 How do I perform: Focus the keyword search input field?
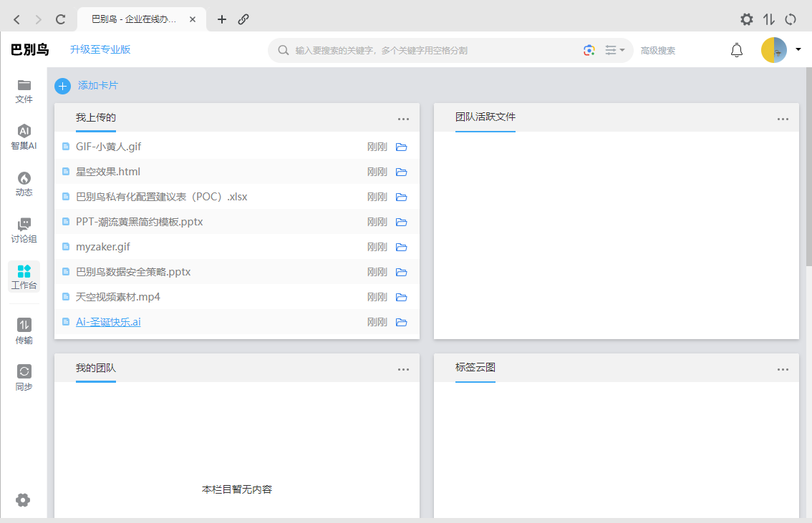click(x=435, y=50)
